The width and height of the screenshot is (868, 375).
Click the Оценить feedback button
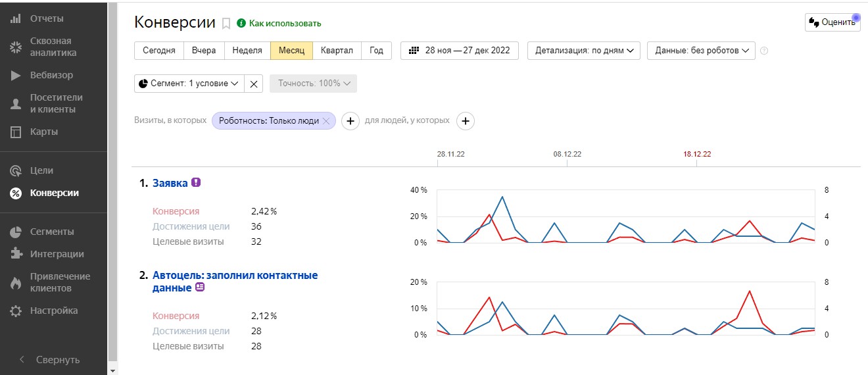coord(832,22)
